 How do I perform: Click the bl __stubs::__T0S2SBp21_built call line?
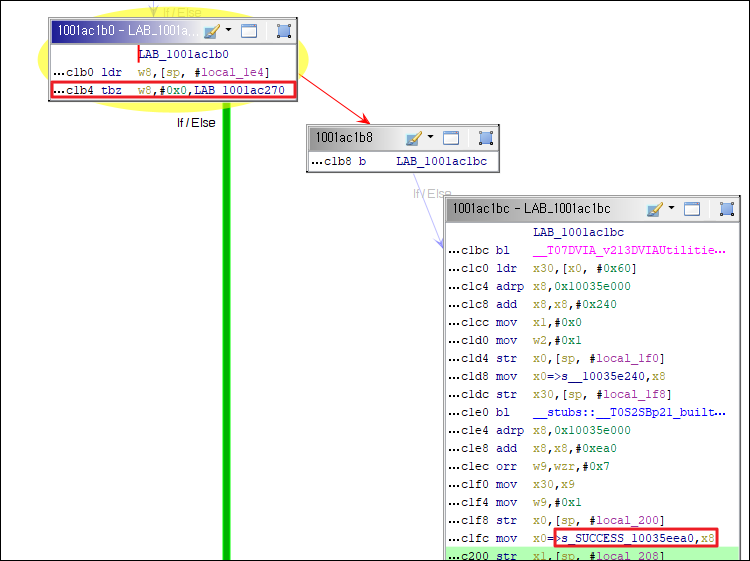coord(587,412)
